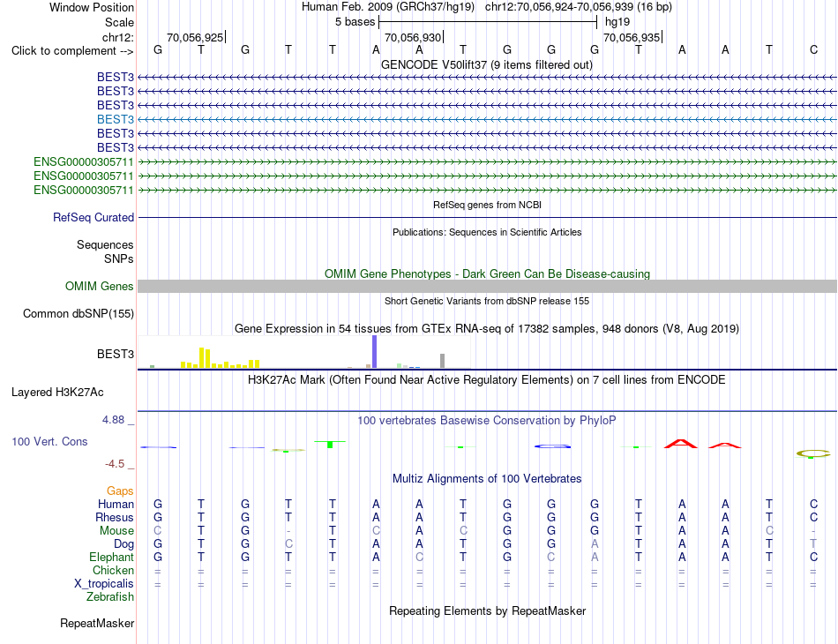Open the GENCODE V50lift37 track title

pos(487,64)
